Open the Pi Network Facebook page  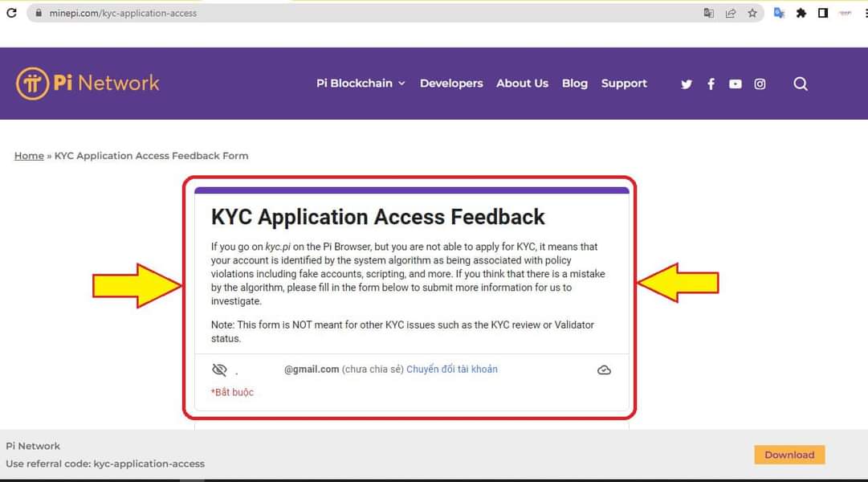[x=711, y=84]
